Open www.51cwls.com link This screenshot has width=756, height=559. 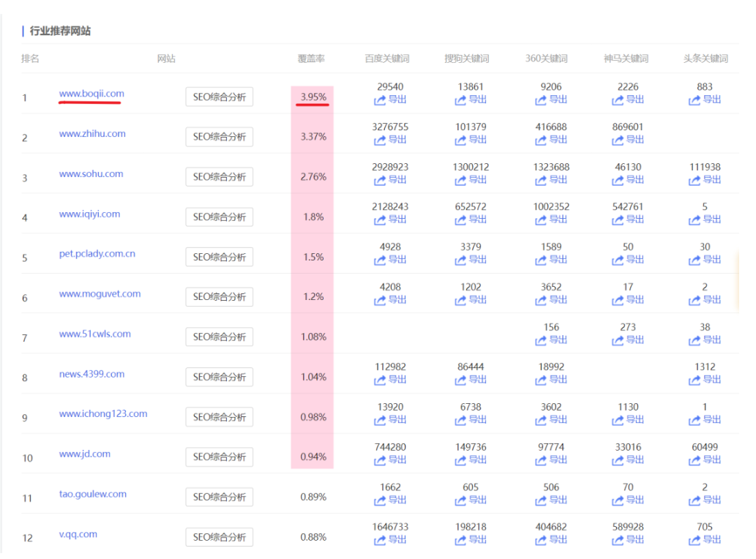click(95, 334)
